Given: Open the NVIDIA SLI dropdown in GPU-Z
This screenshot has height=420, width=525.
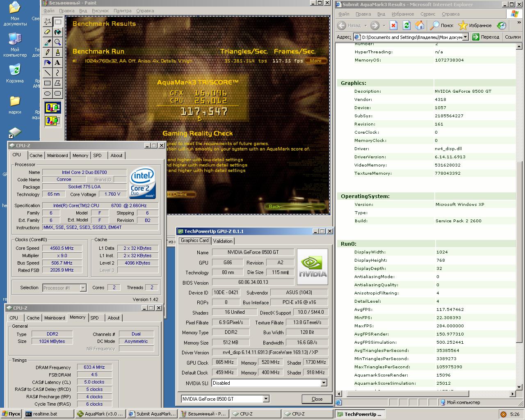Looking at the screenshot, I should pyautogui.click(x=324, y=383).
